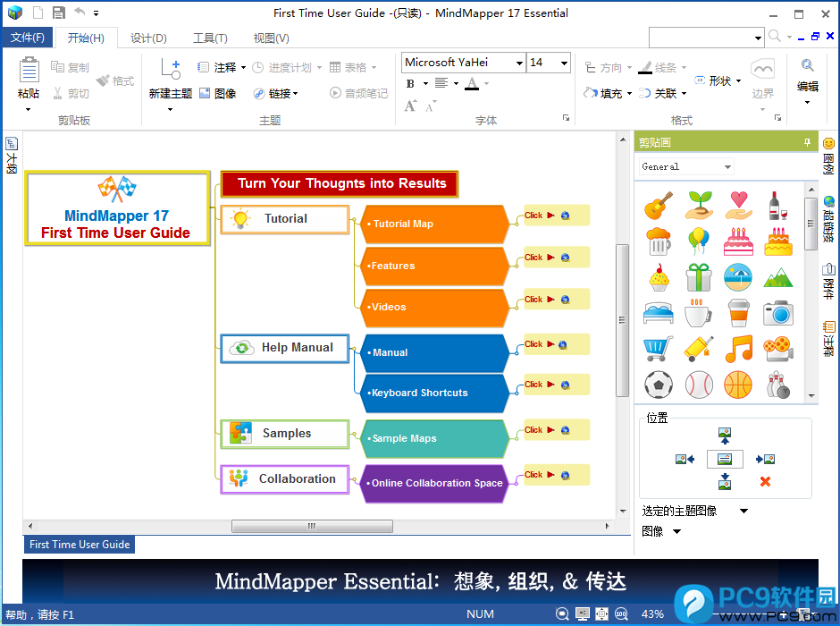Expand the 链接 link dropdown

[295, 94]
